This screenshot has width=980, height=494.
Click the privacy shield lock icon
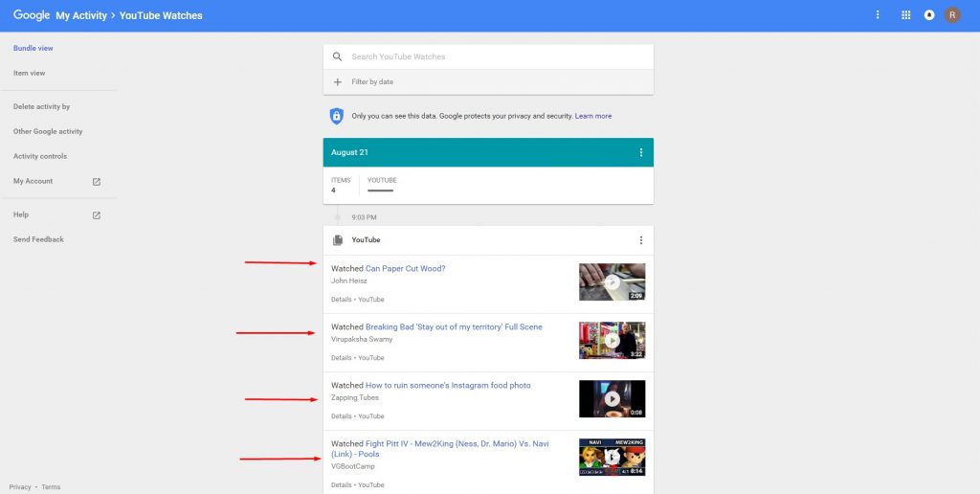[337, 116]
